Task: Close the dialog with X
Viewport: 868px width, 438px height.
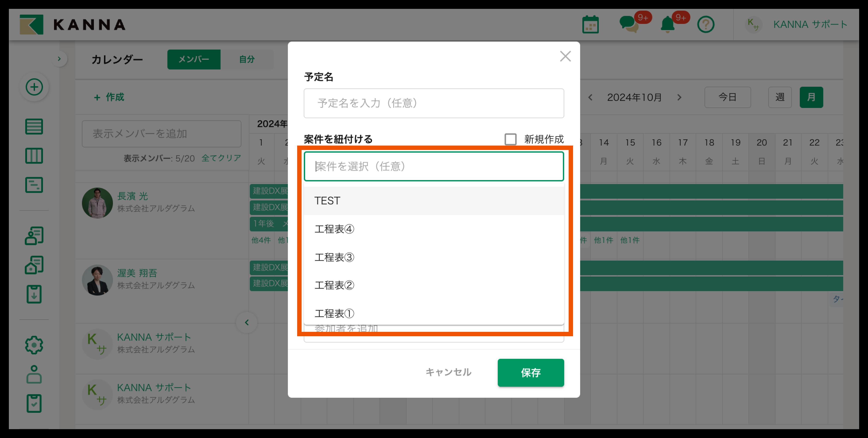Action: pos(565,56)
